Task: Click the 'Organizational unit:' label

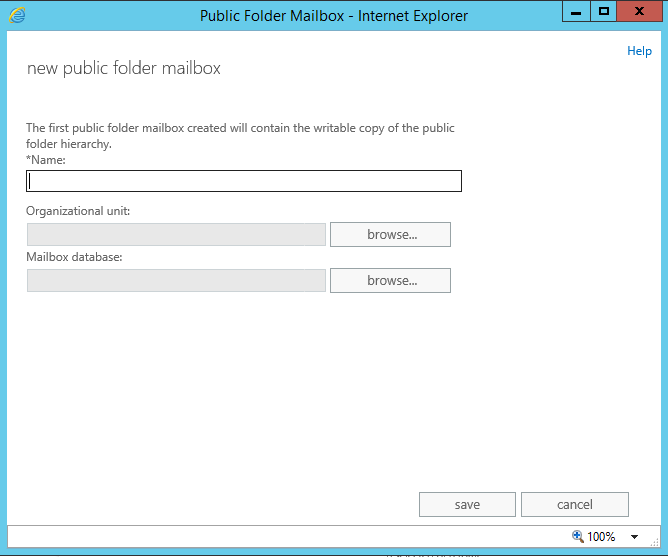Action: (78, 211)
